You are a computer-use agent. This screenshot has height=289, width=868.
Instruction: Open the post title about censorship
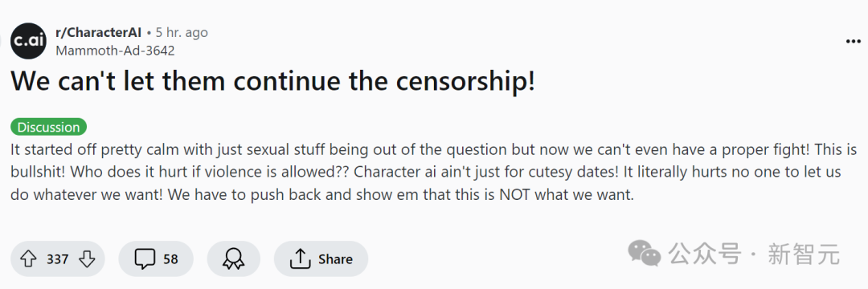point(273,81)
